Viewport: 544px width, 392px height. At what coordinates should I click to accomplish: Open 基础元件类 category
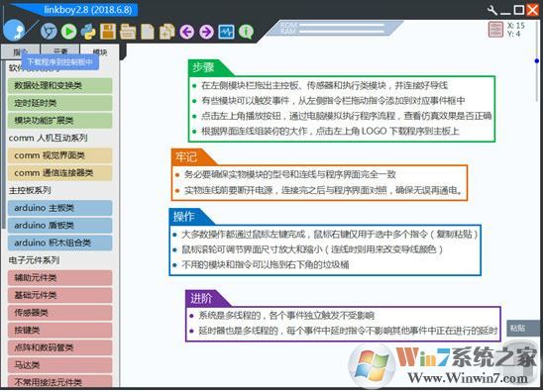click(x=59, y=295)
